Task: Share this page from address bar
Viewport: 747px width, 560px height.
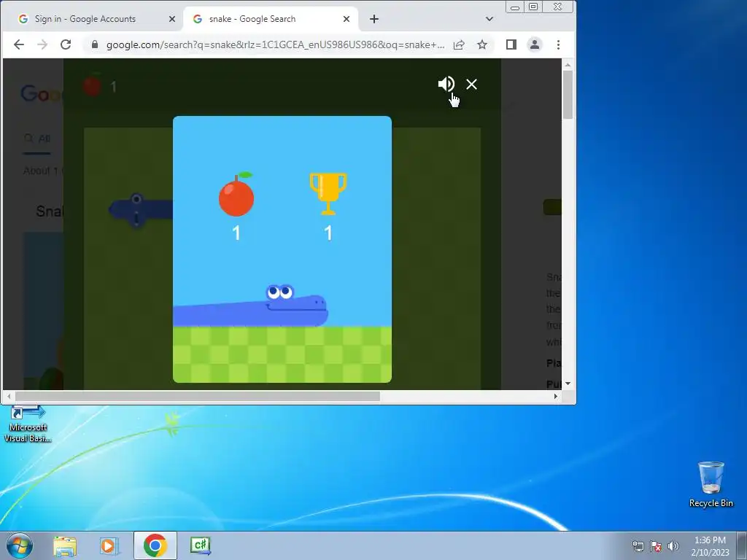Action: (459, 44)
